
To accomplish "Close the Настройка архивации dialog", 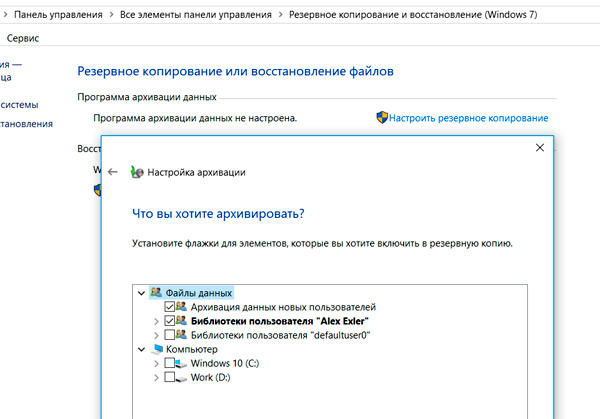I will (x=540, y=148).
